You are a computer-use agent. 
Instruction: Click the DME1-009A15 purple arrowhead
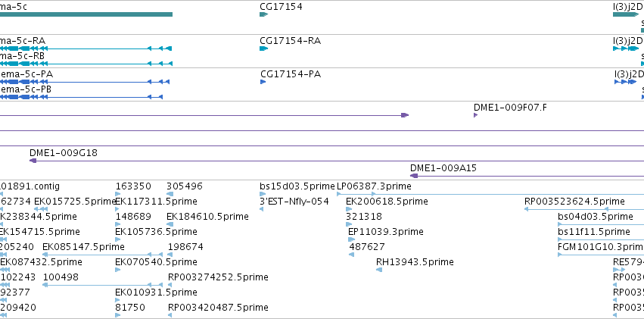tap(414, 176)
